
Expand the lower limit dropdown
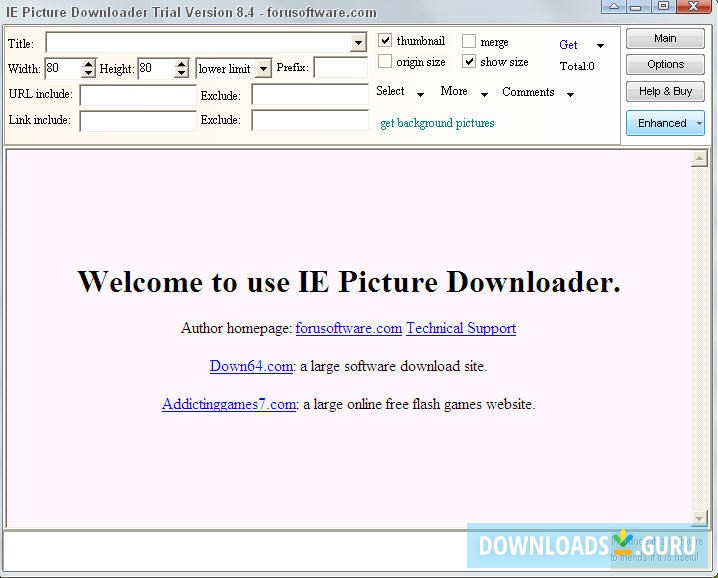[x=263, y=69]
